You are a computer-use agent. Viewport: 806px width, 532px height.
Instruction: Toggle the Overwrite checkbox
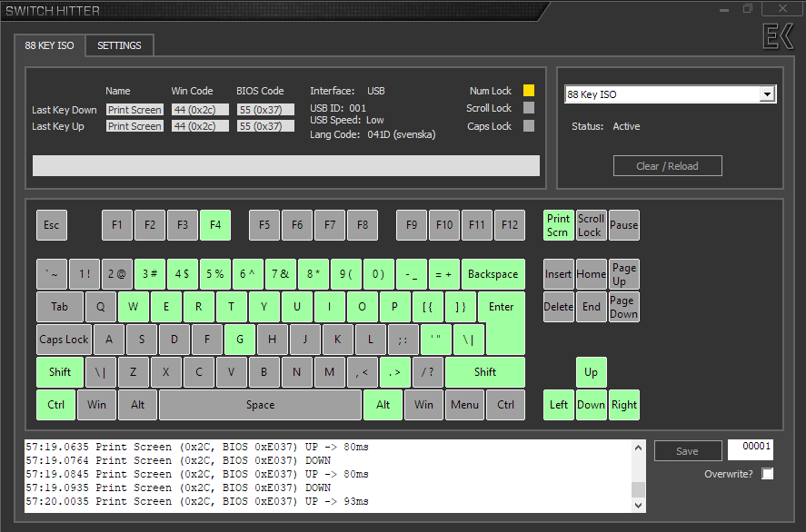768,474
